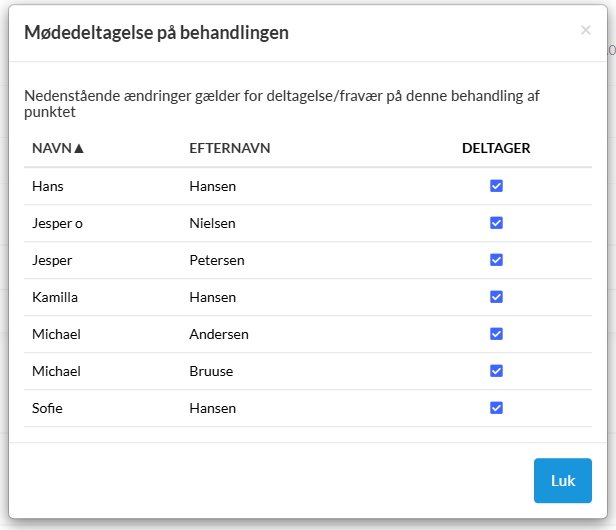
Task: Click the surname "Nielsen" in the table
Action: point(213,223)
